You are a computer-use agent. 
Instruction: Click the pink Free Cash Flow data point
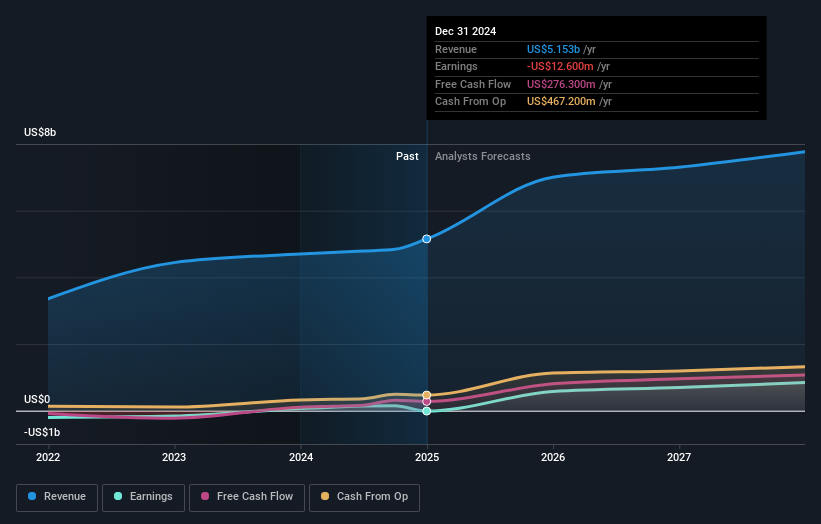point(427,402)
